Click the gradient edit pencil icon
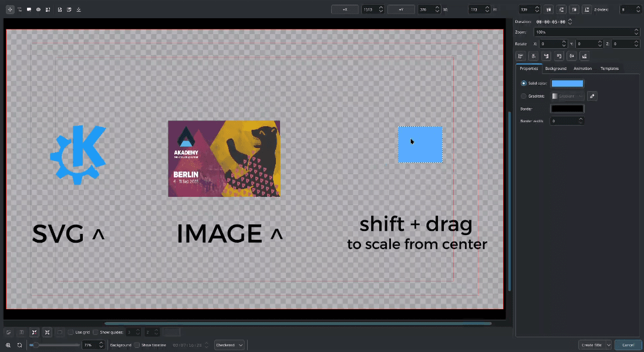The image size is (644, 352). [592, 96]
